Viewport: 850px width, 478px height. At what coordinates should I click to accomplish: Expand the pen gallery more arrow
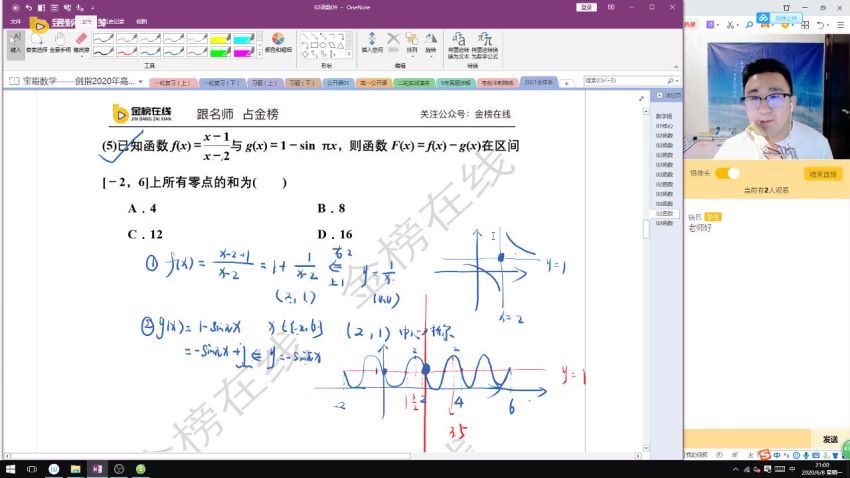pos(259,54)
